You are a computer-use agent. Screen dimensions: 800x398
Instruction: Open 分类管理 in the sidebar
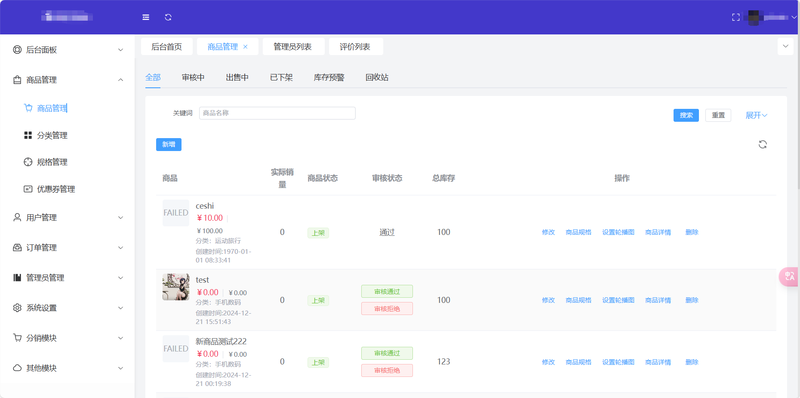(x=52, y=135)
